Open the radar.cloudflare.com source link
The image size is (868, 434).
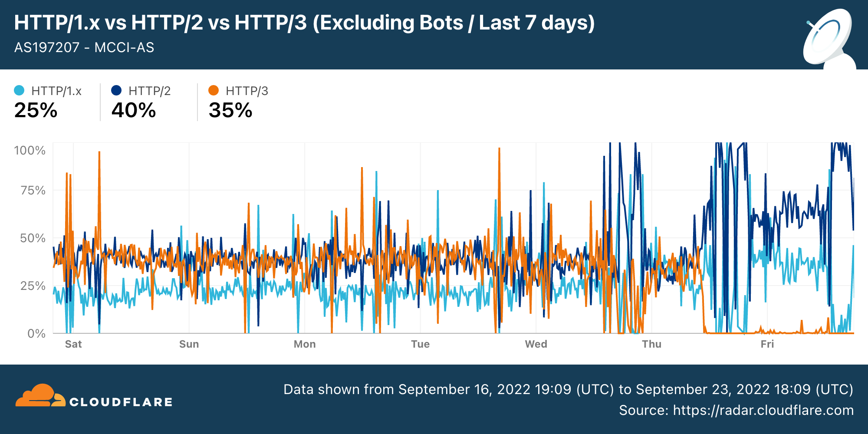pyautogui.click(x=763, y=410)
